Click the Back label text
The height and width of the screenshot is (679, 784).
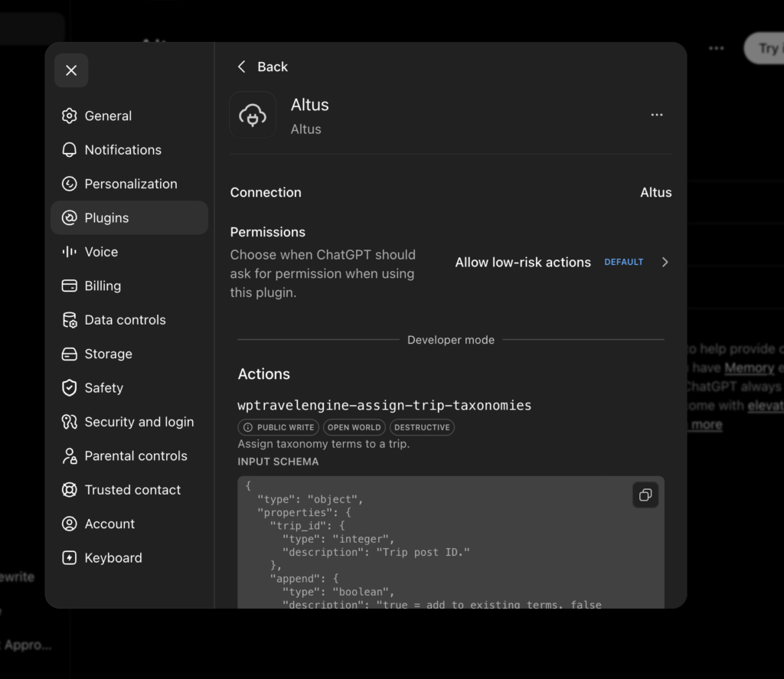pos(273,67)
